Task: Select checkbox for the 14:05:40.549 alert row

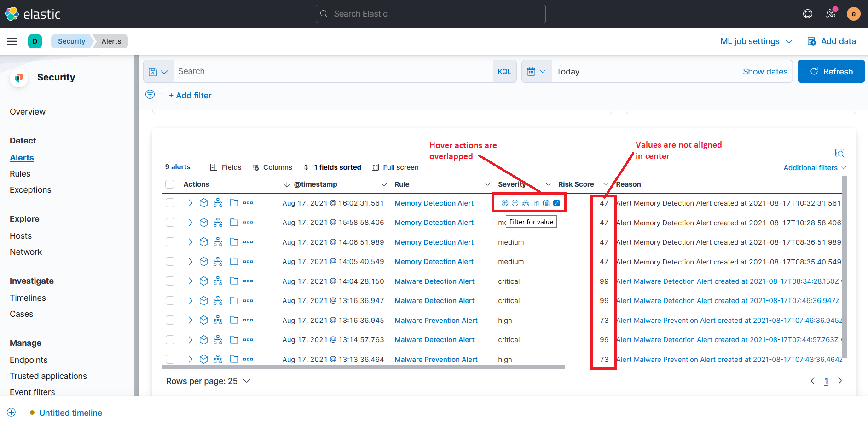Action: pos(170,262)
